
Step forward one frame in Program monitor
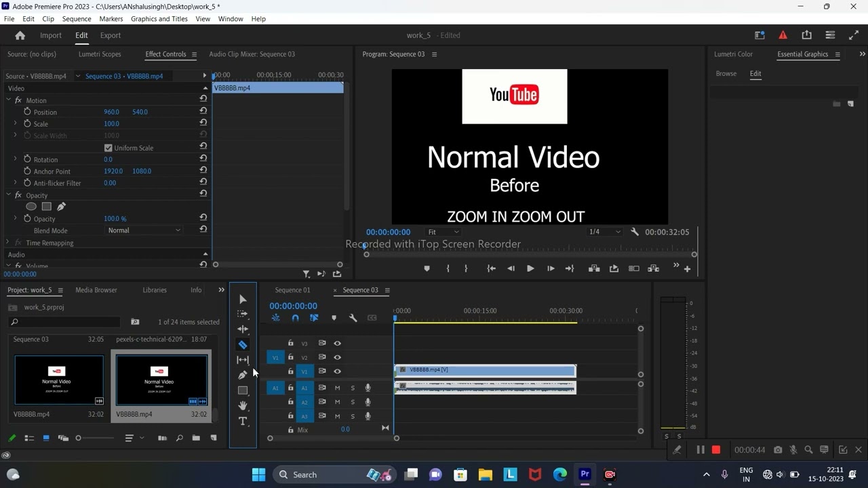(x=551, y=268)
